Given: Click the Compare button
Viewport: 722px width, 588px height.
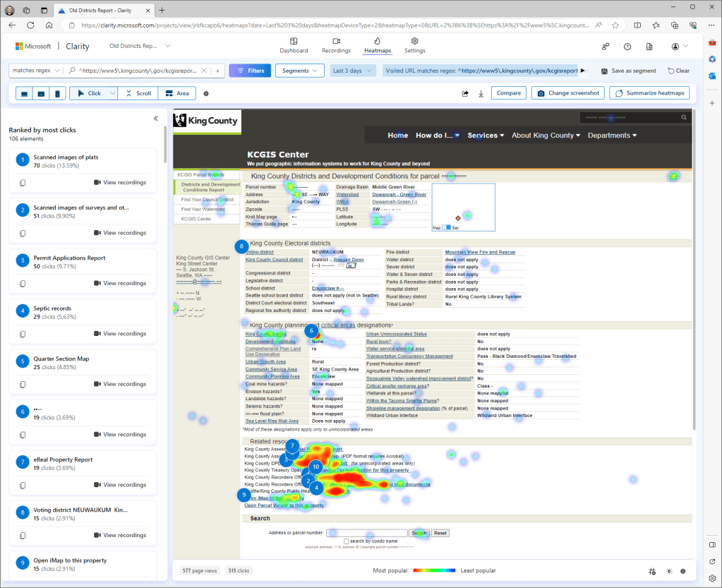Looking at the screenshot, I should pos(508,93).
